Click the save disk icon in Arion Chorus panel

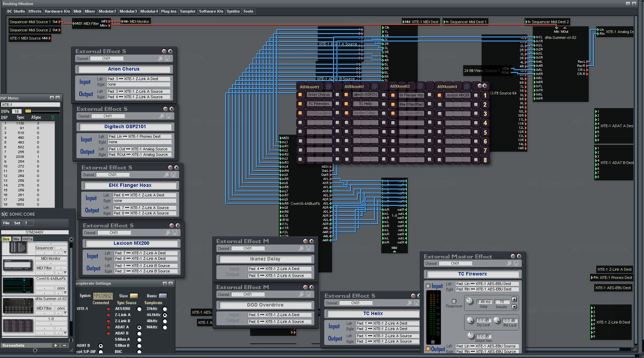tap(167, 58)
